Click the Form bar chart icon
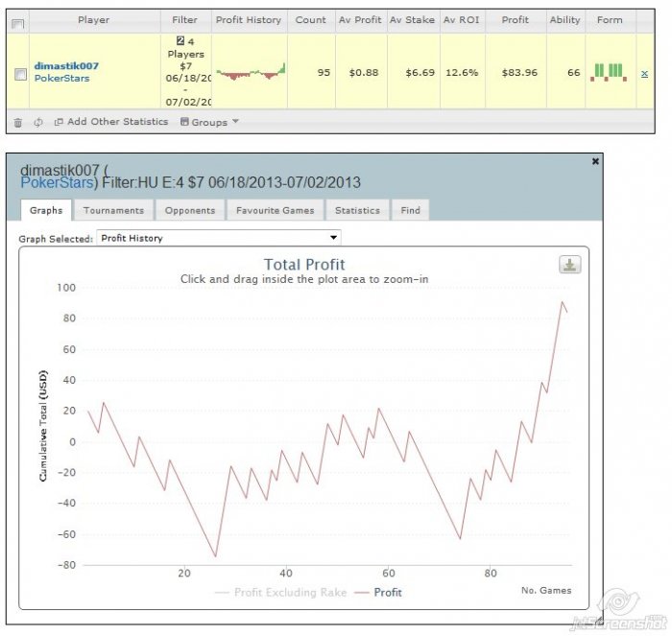The width and height of the screenshot is (672, 636). click(609, 72)
